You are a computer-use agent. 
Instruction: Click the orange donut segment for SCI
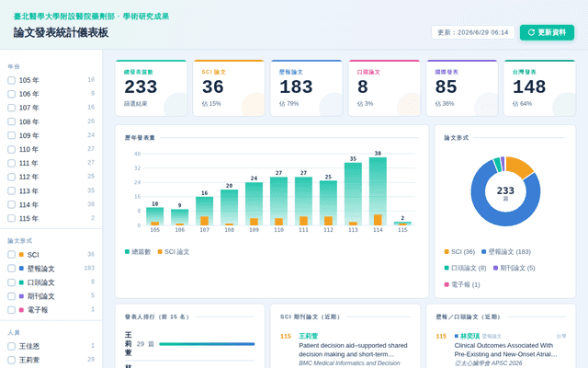pyautogui.click(x=521, y=166)
